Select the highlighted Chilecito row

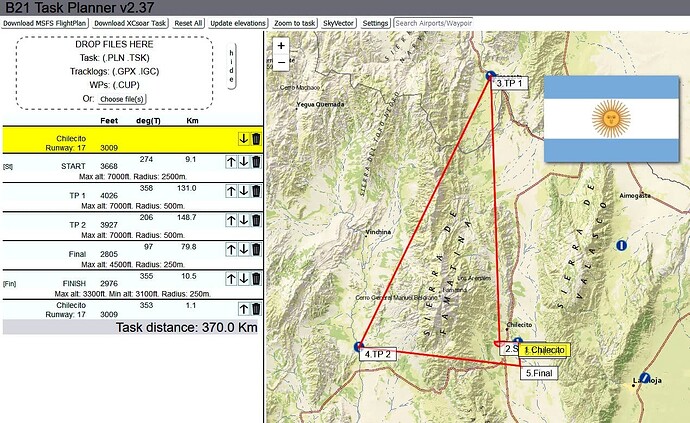(x=133, y=140)
